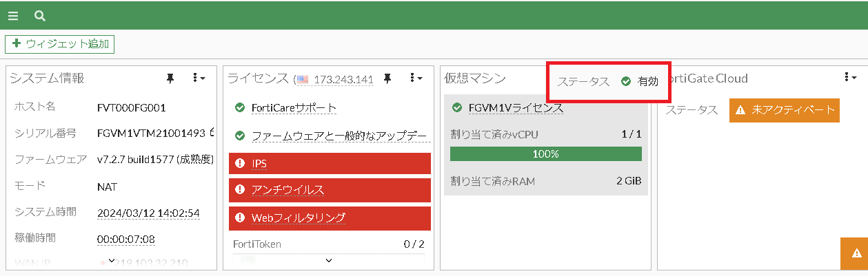Click the warning triangle in 未アクティベート button
Viewport: 868px width, 276px height.
point(740,109)
